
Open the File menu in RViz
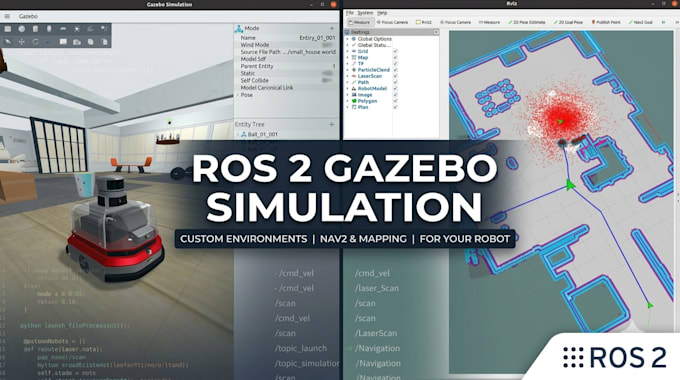(x=350, y=13)
